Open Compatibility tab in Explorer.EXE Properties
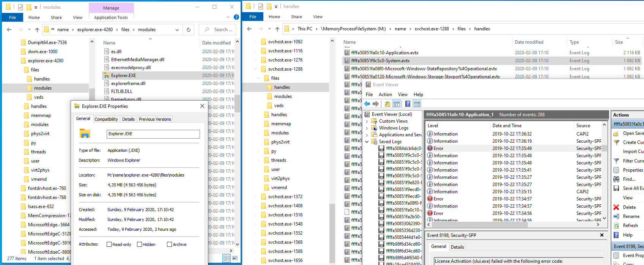Viewport: 644px width, 265px height. 106,119
